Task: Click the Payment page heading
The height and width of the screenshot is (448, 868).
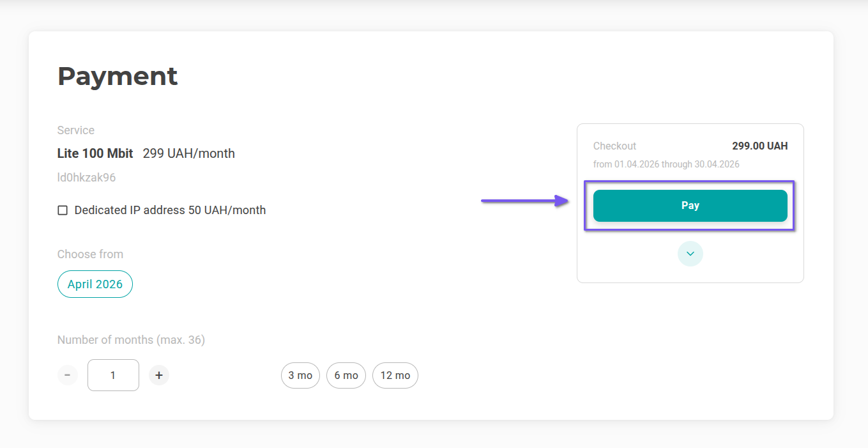Action: click(x=118, y=76)
